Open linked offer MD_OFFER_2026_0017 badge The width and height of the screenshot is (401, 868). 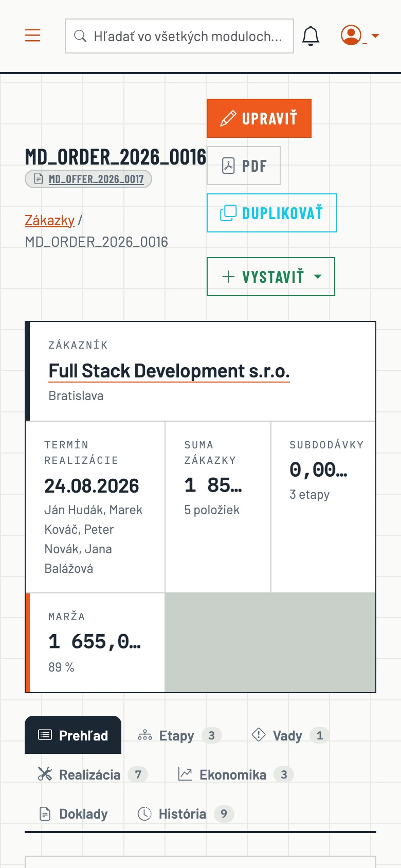point(88,179)
